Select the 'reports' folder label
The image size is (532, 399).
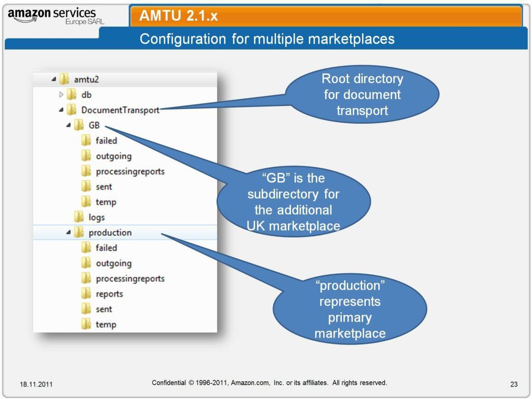(109, 294)
